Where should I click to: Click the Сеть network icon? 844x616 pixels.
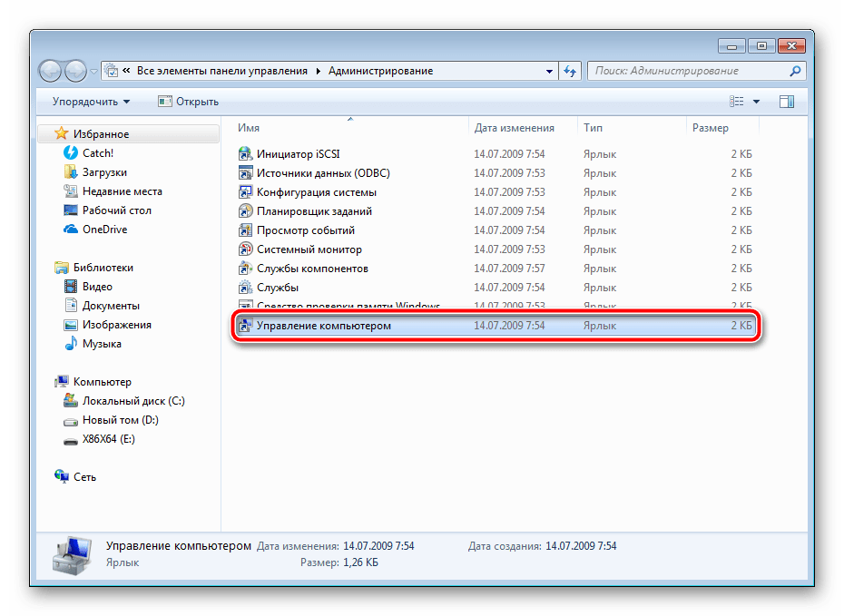[x=62, y=476]
